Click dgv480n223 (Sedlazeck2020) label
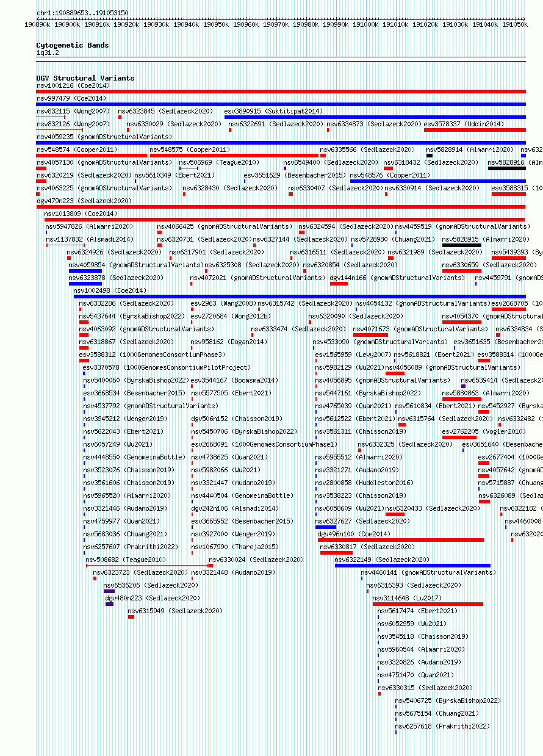 153,598
